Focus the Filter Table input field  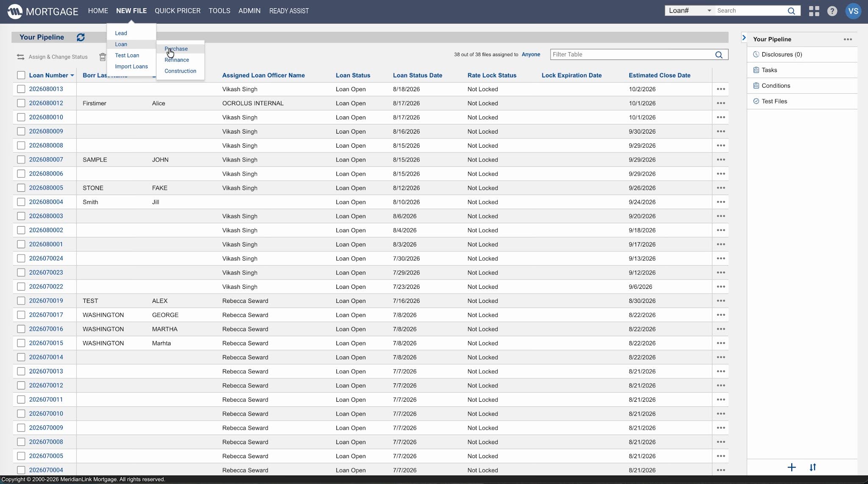pos(632,54)
